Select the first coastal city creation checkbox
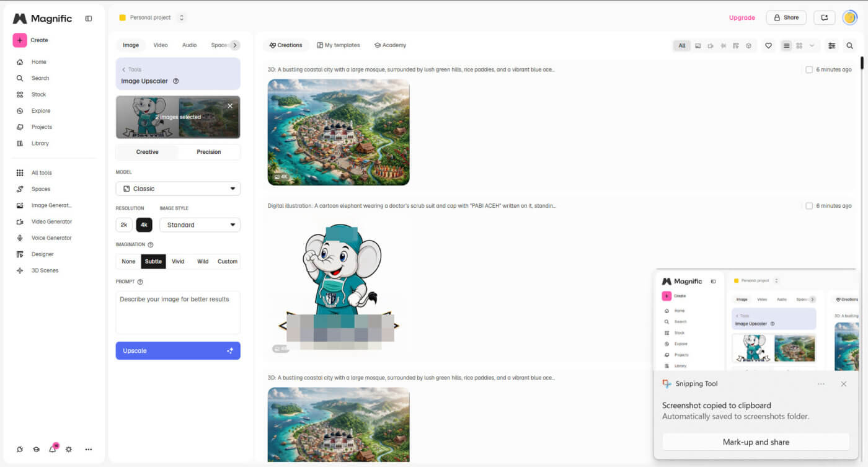Image resolution: width=868 pixels, height=467 pixels. tap(809, 69)
